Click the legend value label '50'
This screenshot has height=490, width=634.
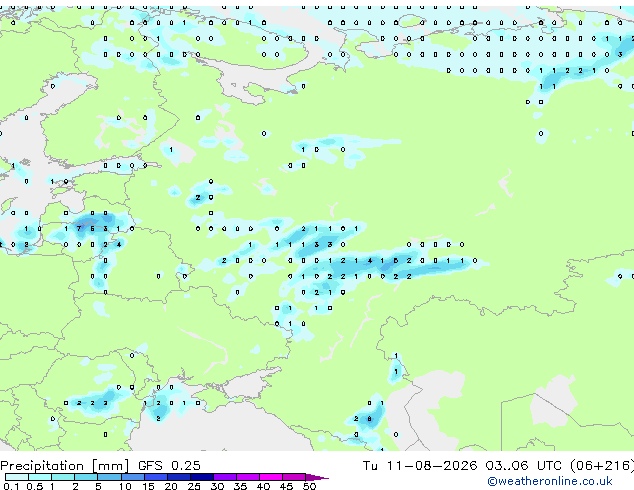coord(310,486)
